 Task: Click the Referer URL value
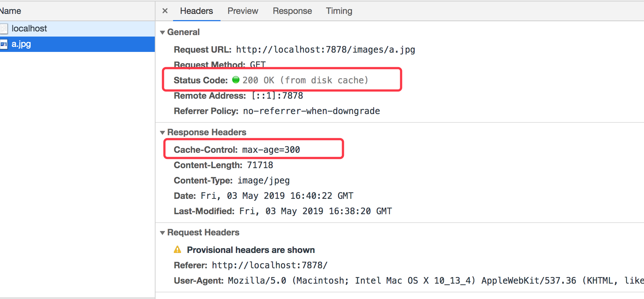point(269,265)
